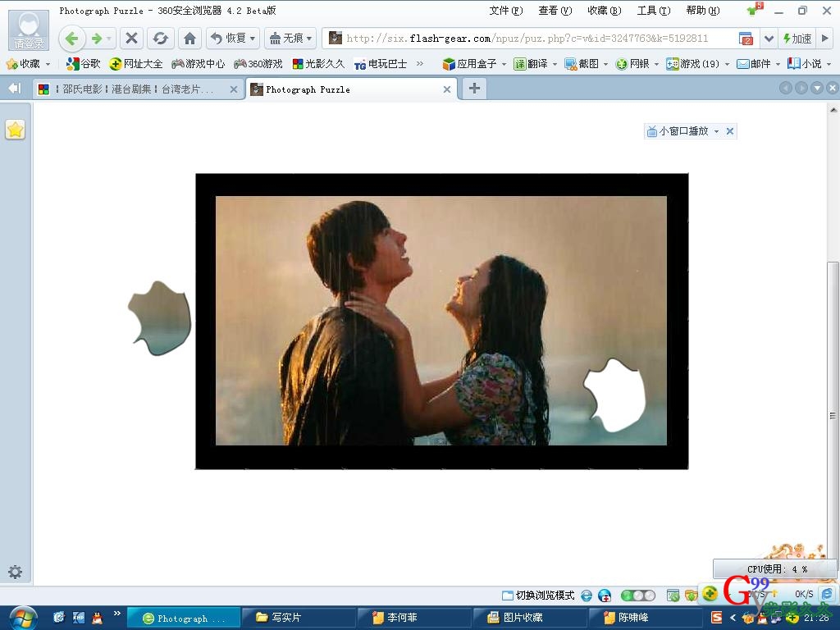The width and height of the screenshot is (840, 630).
Task: Close the 邵氏电影 tab
Action: pyautogui.click(x=234, y=89)
